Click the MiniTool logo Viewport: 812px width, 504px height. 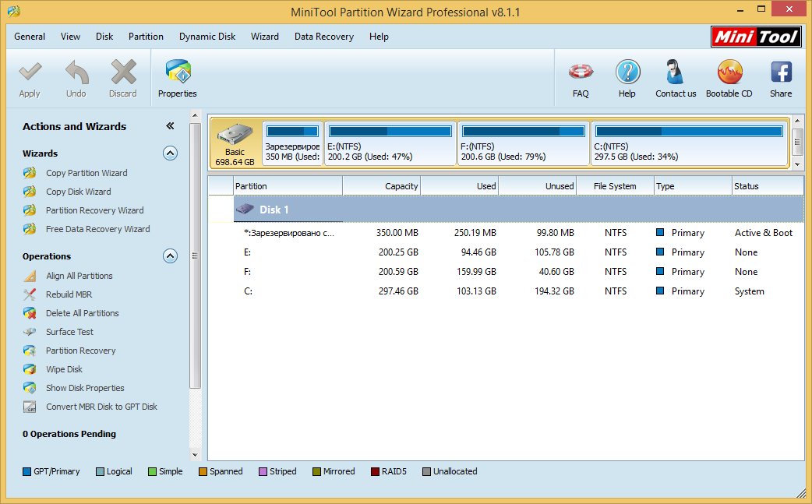pyautogui.click(x=756, y=37)
